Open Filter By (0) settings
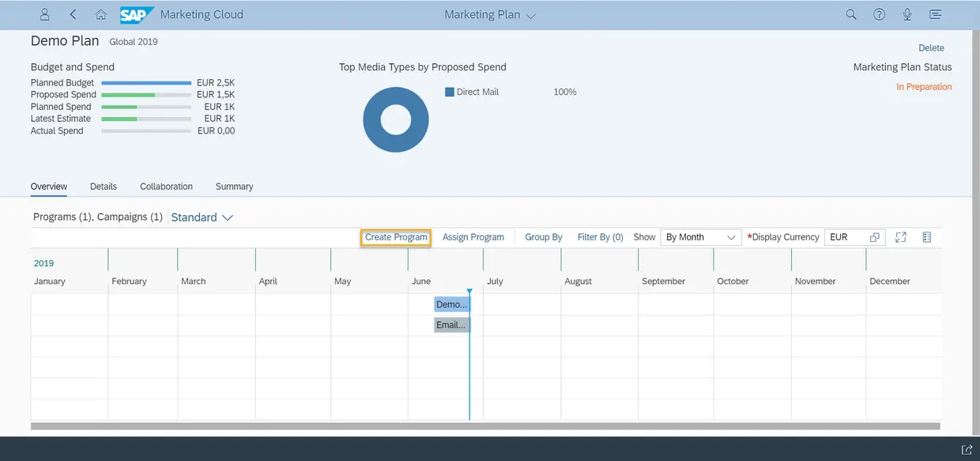The height and width of the screenshot is (461, 980). (601, 237)
